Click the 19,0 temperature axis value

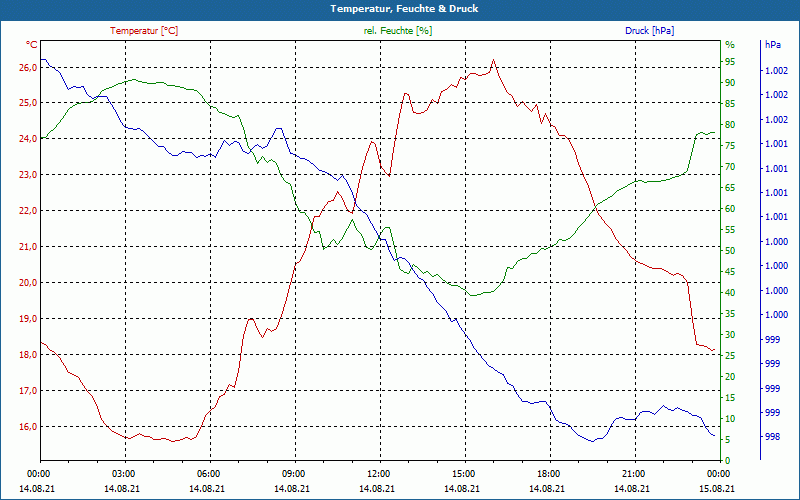28,319
